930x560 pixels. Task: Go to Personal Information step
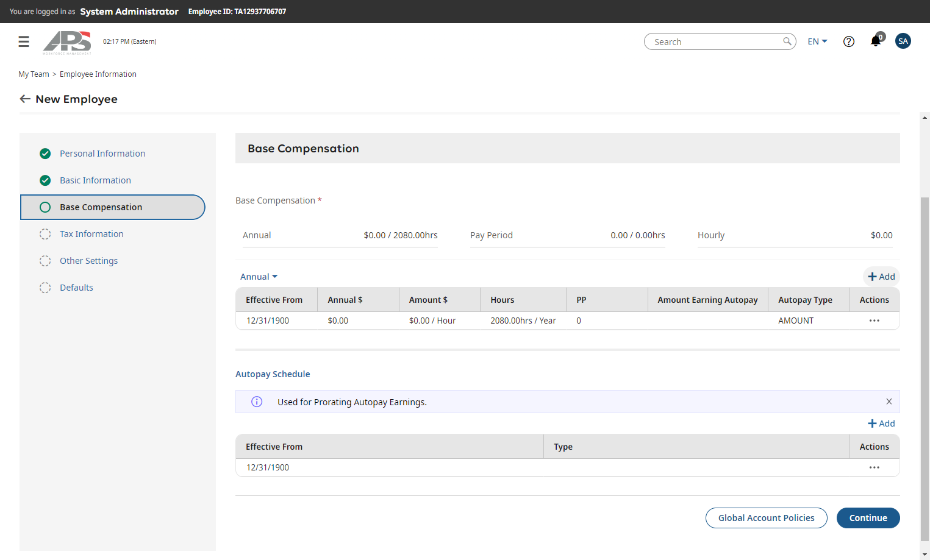pos(102,154)
